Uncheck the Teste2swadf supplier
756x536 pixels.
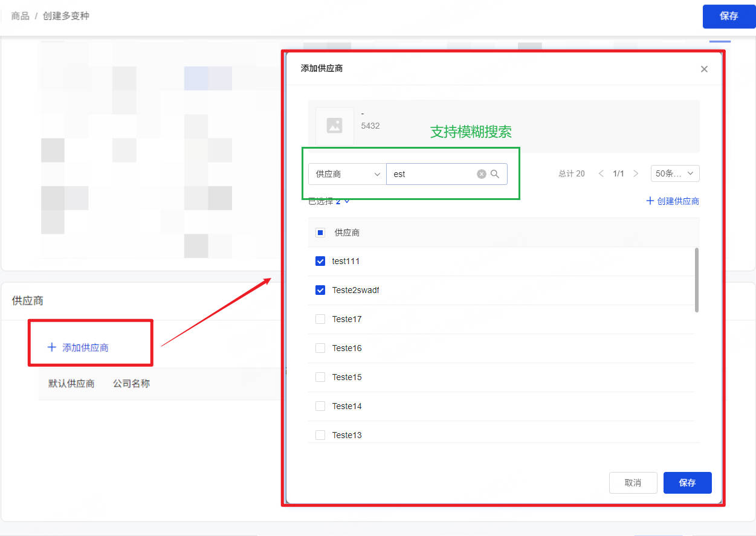tap(320, 290)
